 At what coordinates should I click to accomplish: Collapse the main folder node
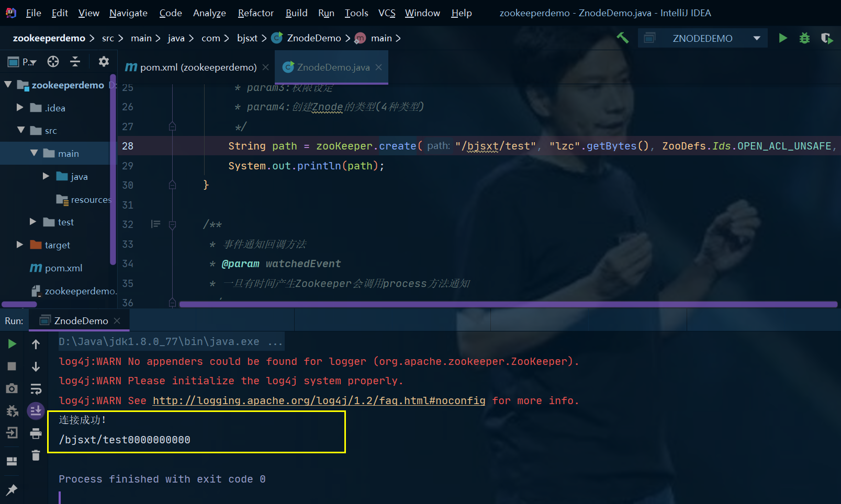34,153
